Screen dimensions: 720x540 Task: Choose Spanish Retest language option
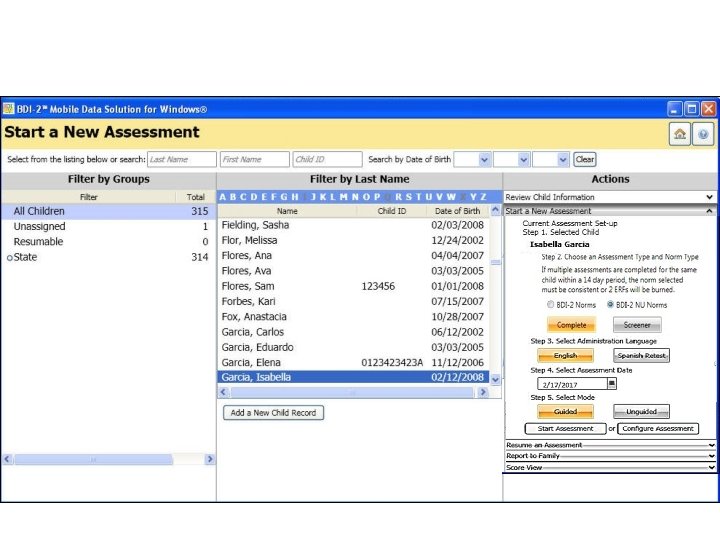click(641, 355)
